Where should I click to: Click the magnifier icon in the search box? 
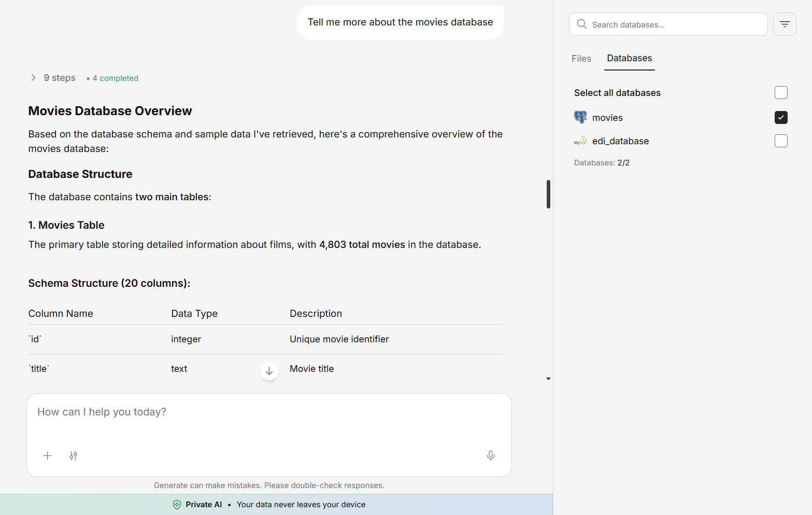pyautogui.click(x=582, y=24)
